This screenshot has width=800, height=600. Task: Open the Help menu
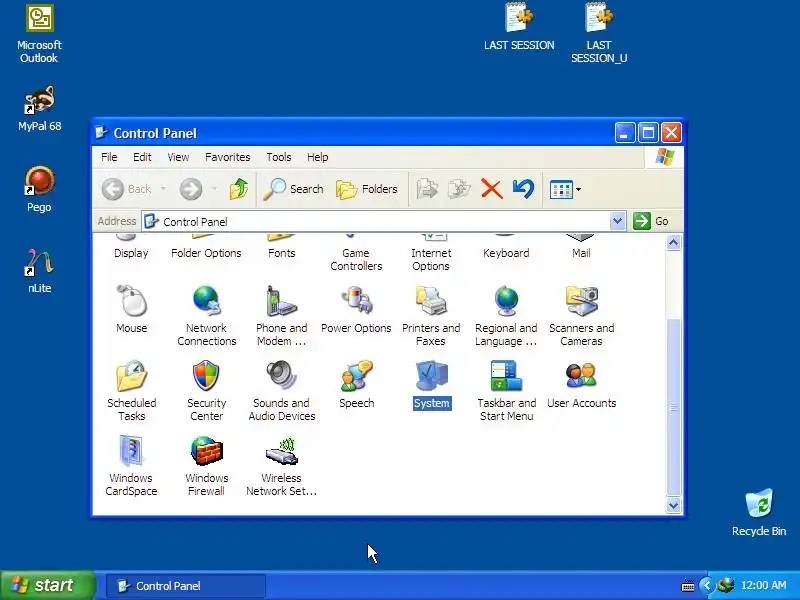click(317, 157)
